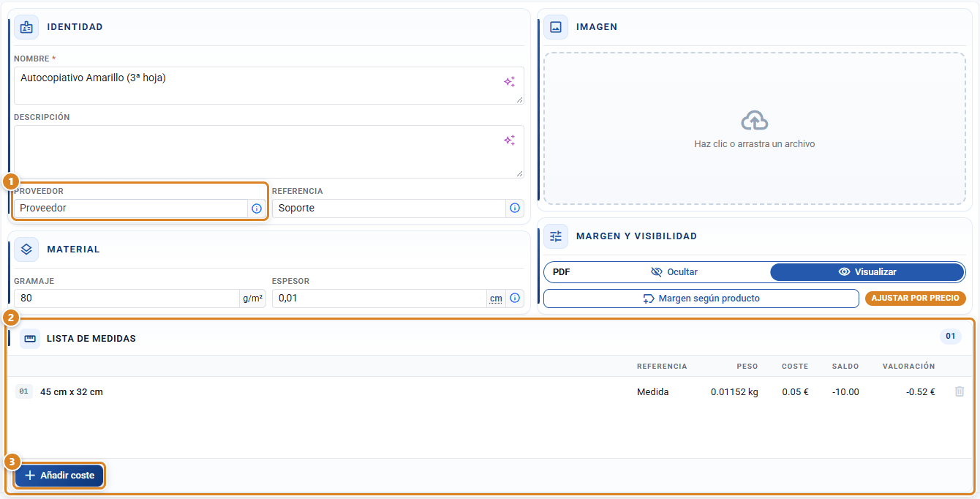
Task: Click the Coste column header
Action: [795, 367]
